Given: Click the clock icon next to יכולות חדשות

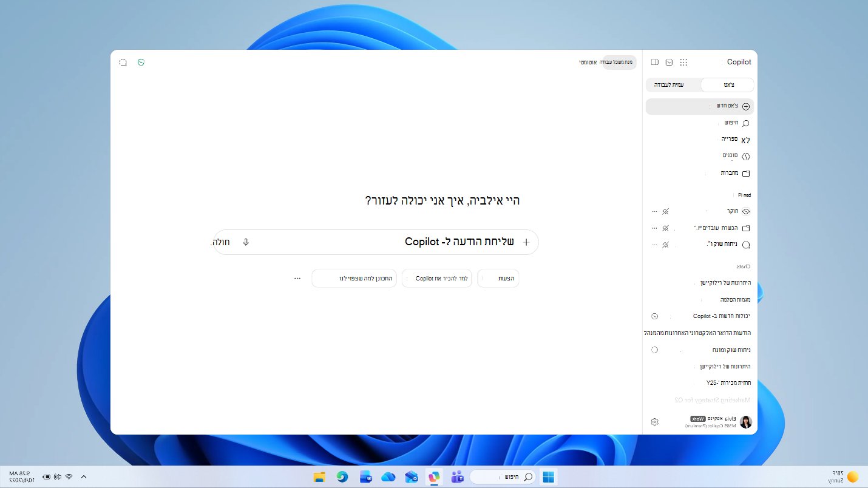Looking at the screenshot, I should pyautogui.click(x=654, y=316).
